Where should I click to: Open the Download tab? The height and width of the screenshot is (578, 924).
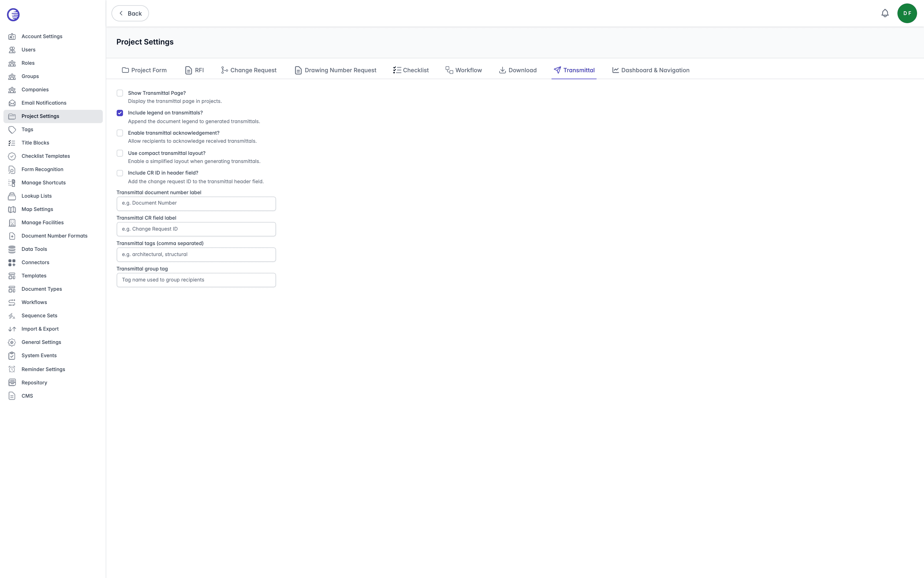pos(517,70)
